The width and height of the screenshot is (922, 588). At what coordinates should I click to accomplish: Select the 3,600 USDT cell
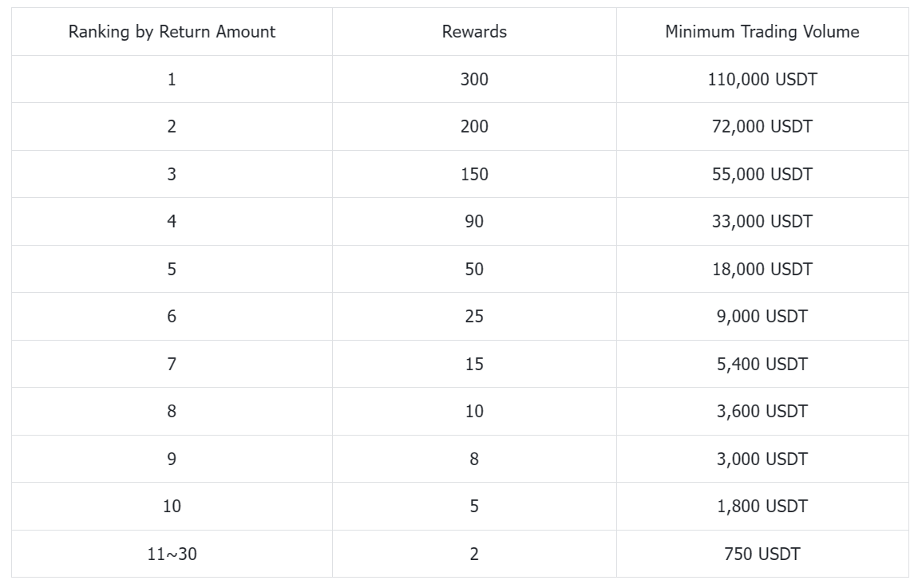coord(762,411)
